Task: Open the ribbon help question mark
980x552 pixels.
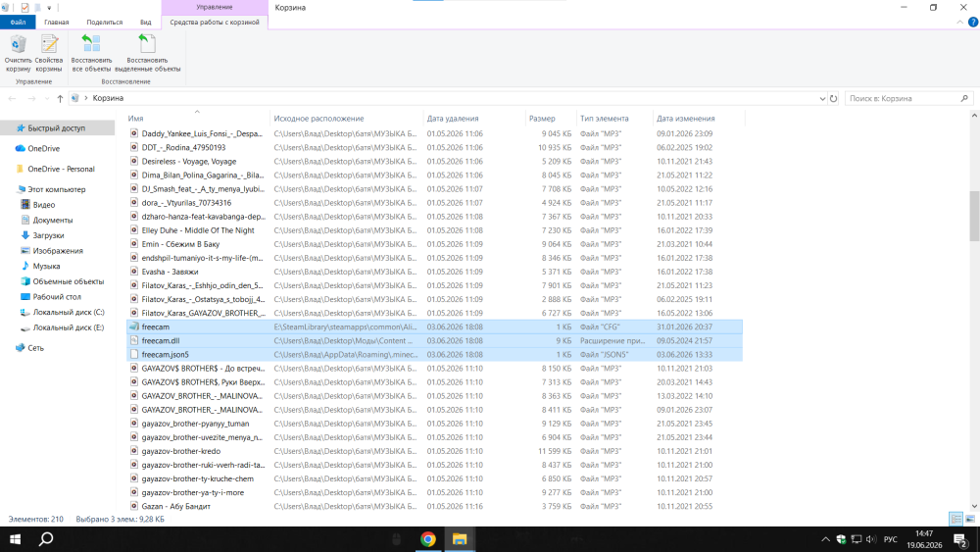Action: tap(972, 22)
